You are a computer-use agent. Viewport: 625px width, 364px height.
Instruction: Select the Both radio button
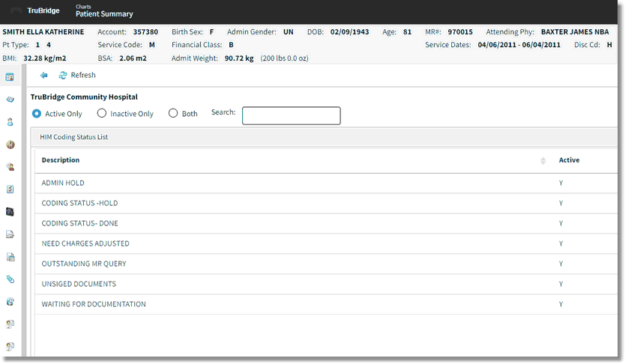173,114
